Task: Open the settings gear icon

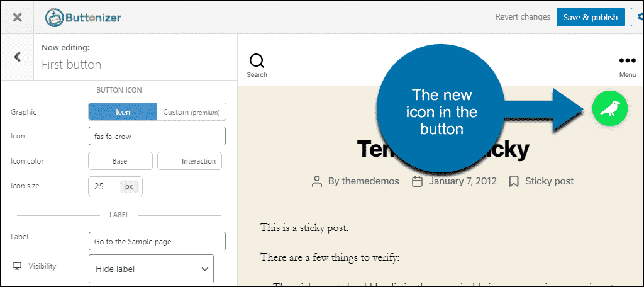Action: (x=638, y=17)
